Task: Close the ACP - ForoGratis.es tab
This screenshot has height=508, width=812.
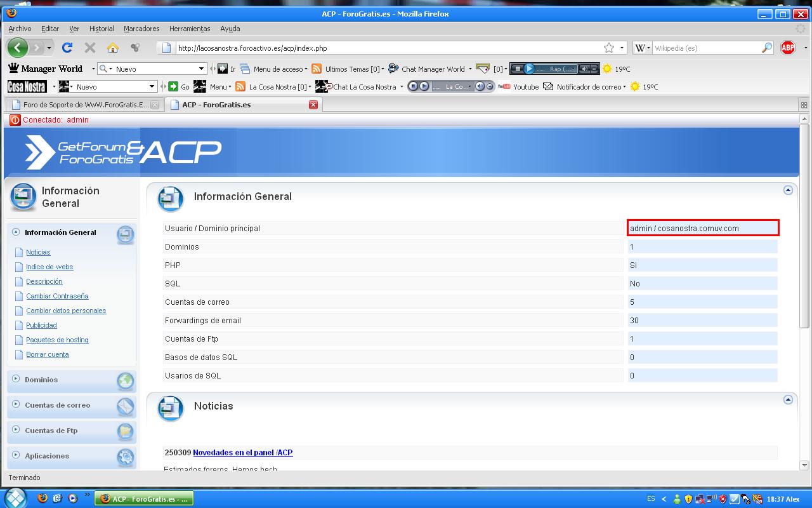Action: click(x=313, y=105)
